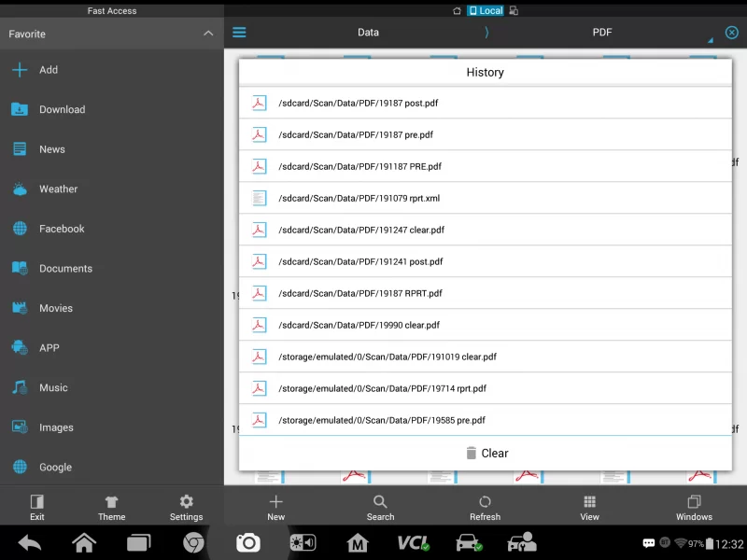This screenshot has height=560, width=747.
Task: Select the PDF breadcrumb tab
Action: [x=602, y=33]
